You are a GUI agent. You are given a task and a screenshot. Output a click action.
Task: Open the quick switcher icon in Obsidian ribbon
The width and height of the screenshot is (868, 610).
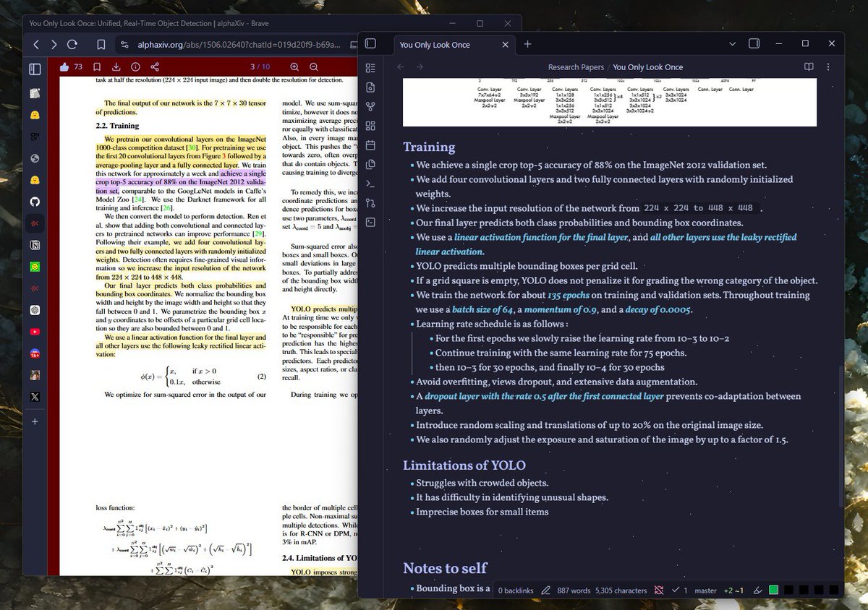point(370,68)
